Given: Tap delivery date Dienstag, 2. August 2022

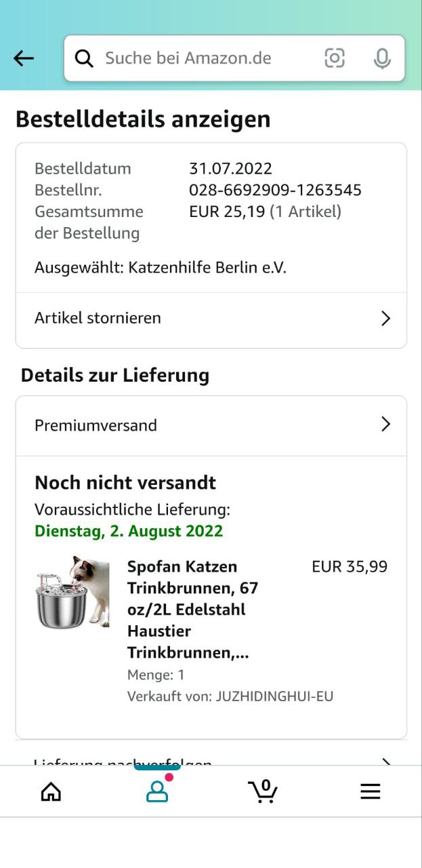Looking at the screenshot, I should pyautogui.click(x=129, y=531).
